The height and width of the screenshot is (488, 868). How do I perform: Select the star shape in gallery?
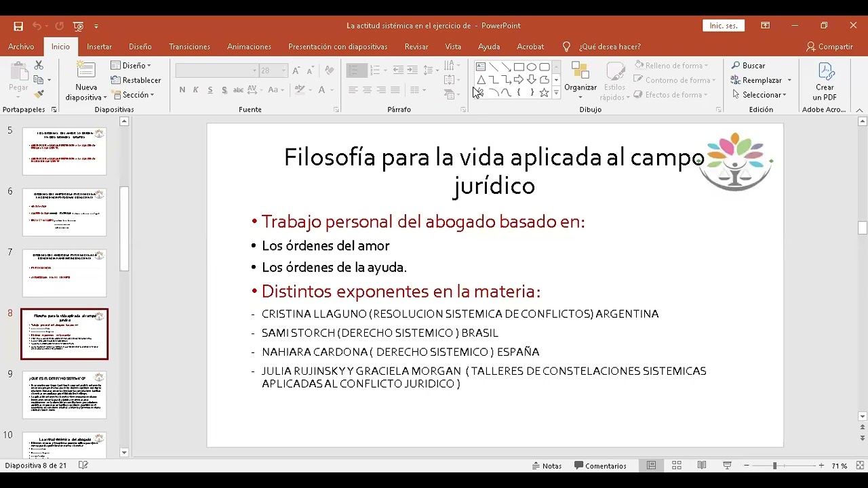[544, 93]
